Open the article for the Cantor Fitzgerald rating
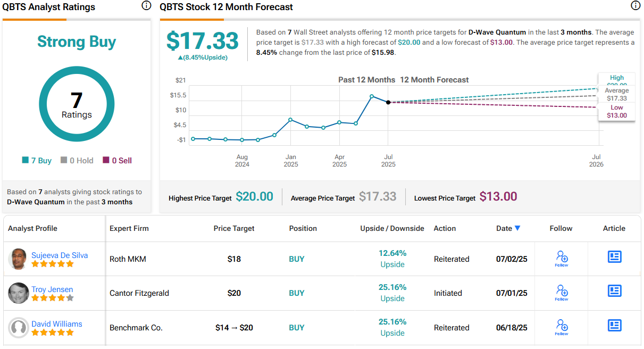This screenshot has width=644, height=349. pos(614,291)
